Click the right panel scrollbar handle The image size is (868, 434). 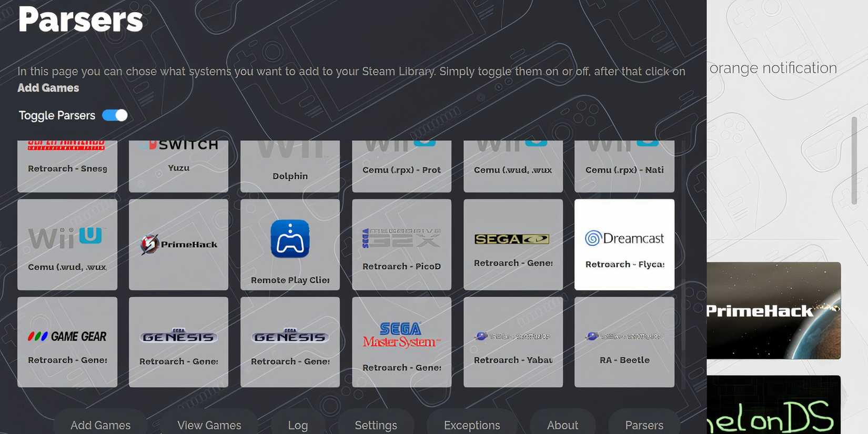pyautogui.click(x=854, y=160)
